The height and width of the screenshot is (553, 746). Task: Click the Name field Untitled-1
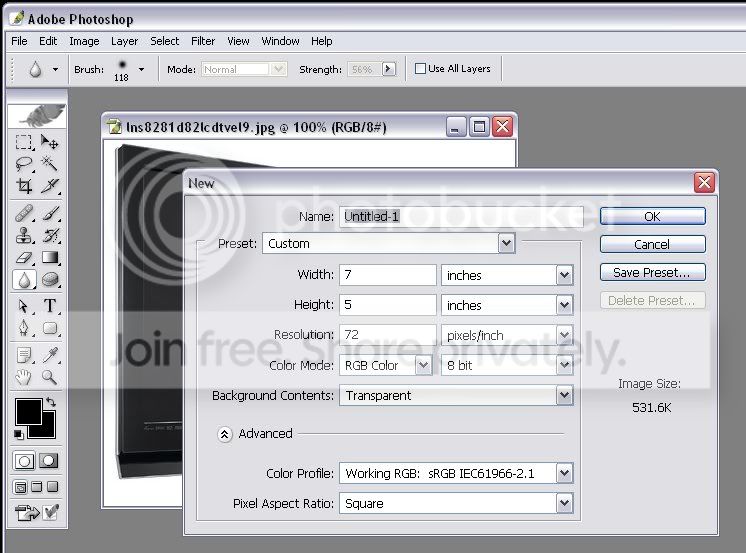(x=461, y=217)
